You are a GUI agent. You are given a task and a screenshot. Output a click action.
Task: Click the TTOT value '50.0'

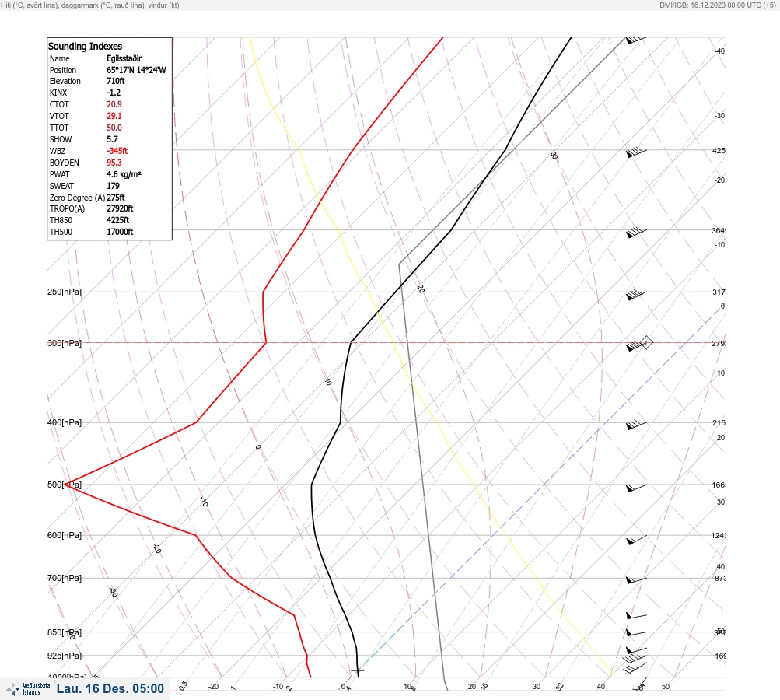(114, 128)
